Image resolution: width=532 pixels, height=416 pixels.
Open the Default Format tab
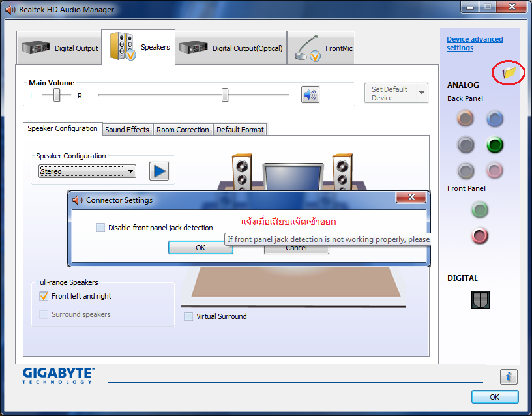pyautogui.click(x=240, y=130)
